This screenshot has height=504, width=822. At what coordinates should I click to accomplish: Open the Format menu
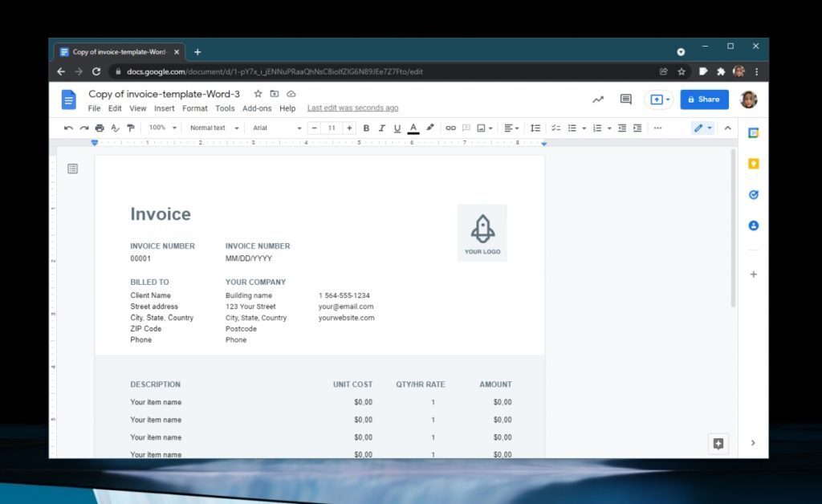(194, 108)
